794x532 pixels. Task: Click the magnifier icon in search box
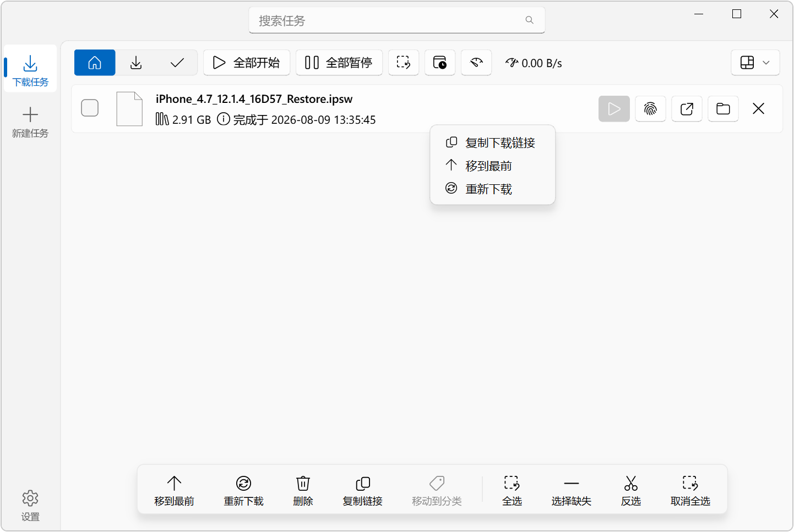[x=529, y=20]
